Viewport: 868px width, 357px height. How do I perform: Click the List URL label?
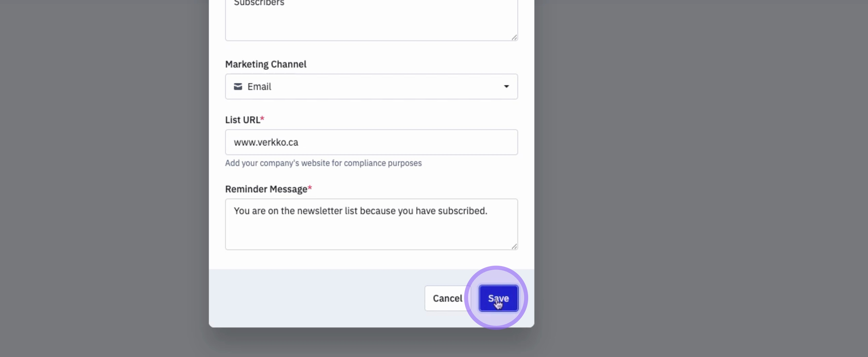(x=242, y=120)
